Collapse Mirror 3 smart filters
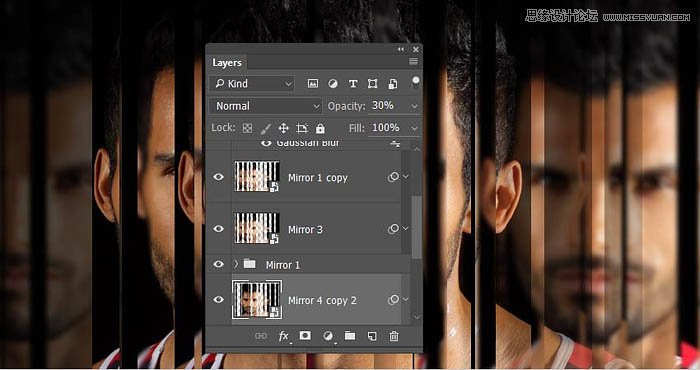700x370 pixels. tap(405, 229)
